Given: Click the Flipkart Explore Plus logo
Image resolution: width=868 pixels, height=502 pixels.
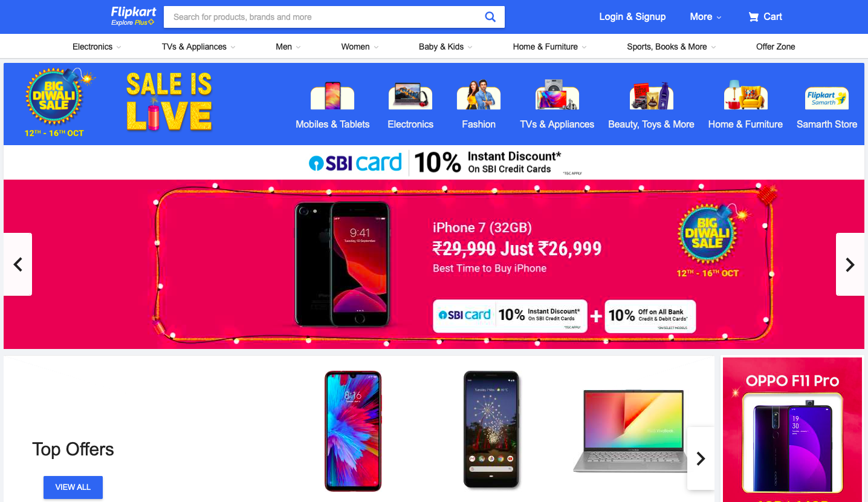Looking at the screenshot, I should pos(133,16).
